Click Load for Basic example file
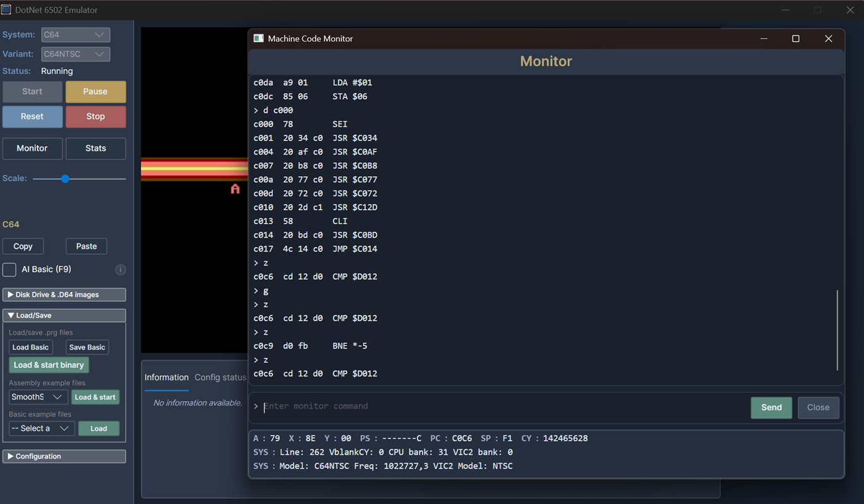 point(99,428)
